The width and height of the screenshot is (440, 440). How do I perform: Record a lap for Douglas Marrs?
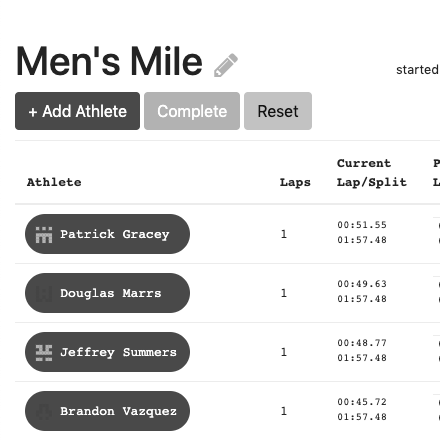click(107, 293)
